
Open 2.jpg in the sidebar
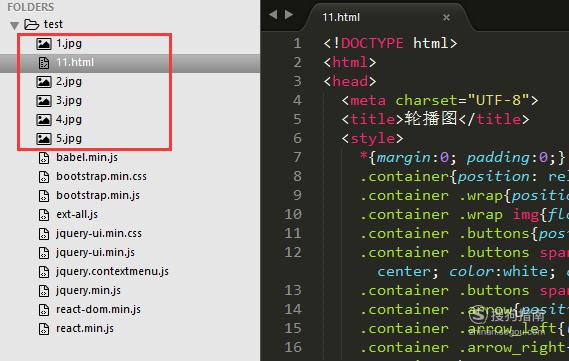(69, 81)
